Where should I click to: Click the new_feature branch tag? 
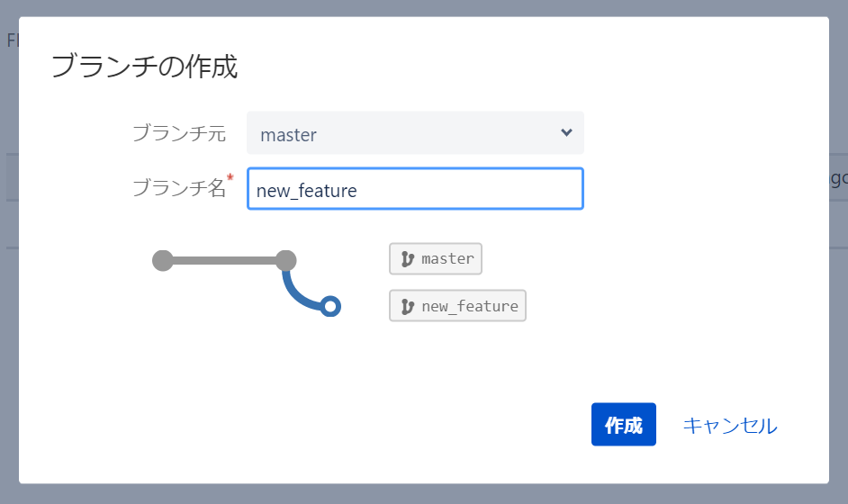coord(457,306)
